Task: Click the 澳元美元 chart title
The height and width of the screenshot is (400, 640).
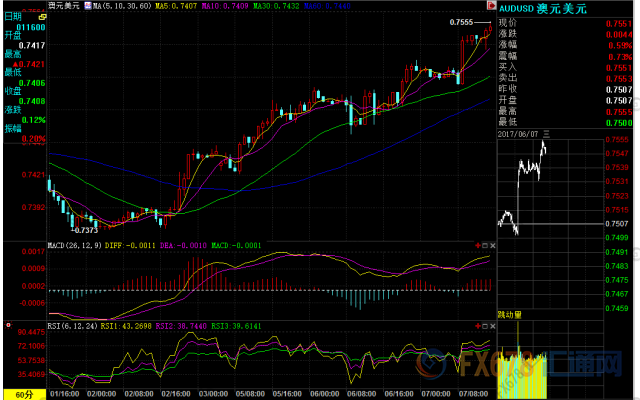Action: click(65, 6)
